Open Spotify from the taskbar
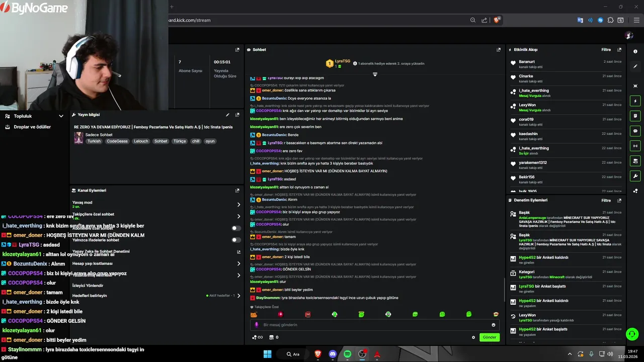644x362 pixels. [x=347, y=354]
